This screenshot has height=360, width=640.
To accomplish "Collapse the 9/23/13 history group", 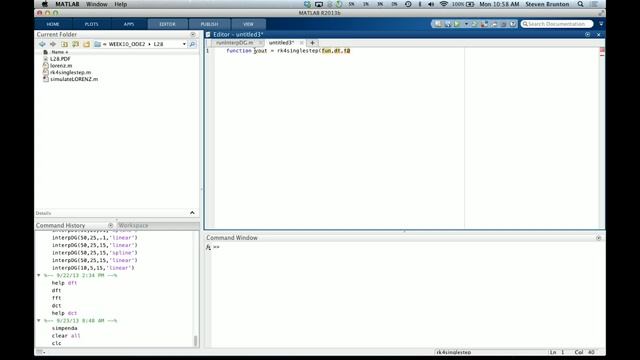I will tap(39, 321).
